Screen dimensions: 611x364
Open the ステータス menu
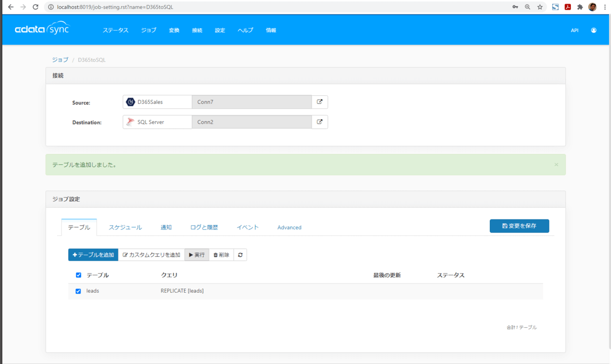(x=116, y=30)
